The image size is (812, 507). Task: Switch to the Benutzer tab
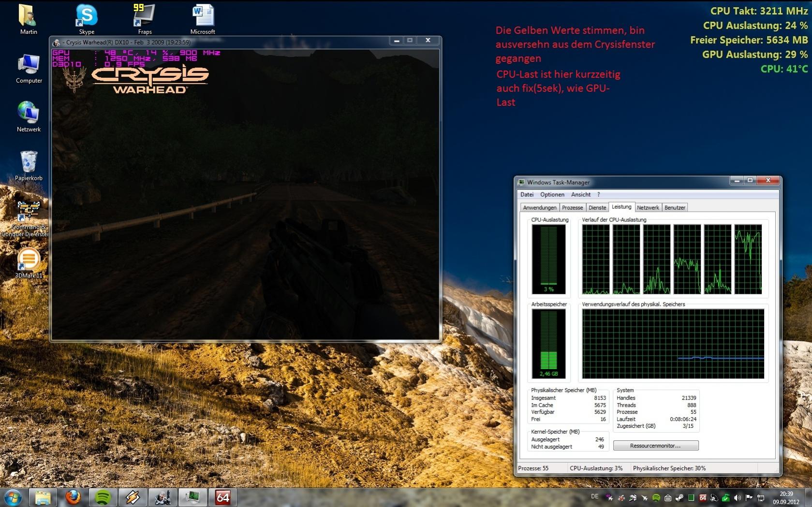click(x=675, y=208)
